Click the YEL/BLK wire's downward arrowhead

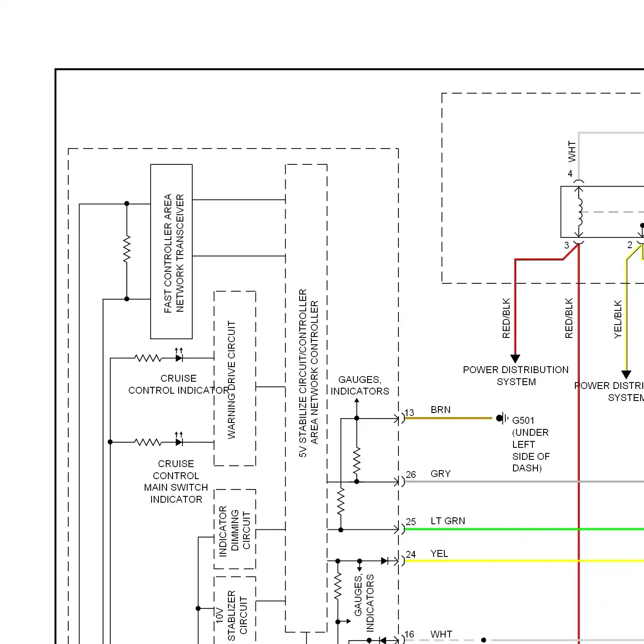[x=626, y=374]
